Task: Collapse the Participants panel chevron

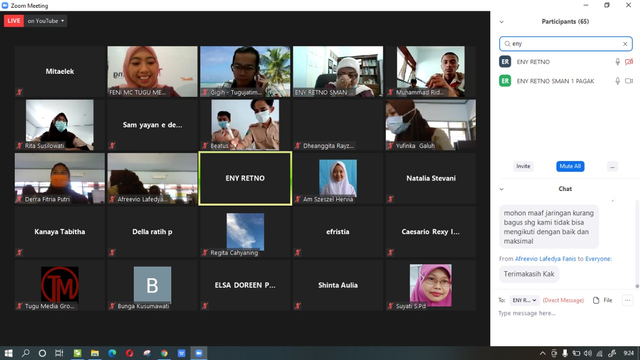Action: point(502,22)
